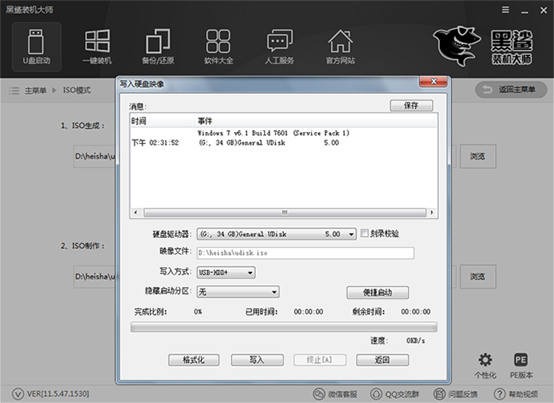The height and width of the screenshot is (403, 554).
Task: Click the 便捷启动 button
Action: [x=378, y=292]
